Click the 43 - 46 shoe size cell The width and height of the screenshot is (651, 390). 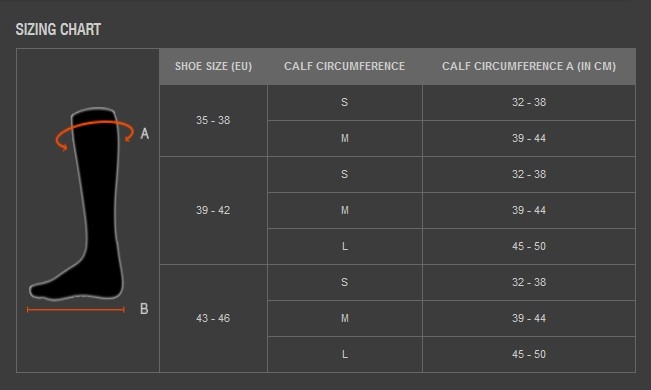tap(213, 318)
